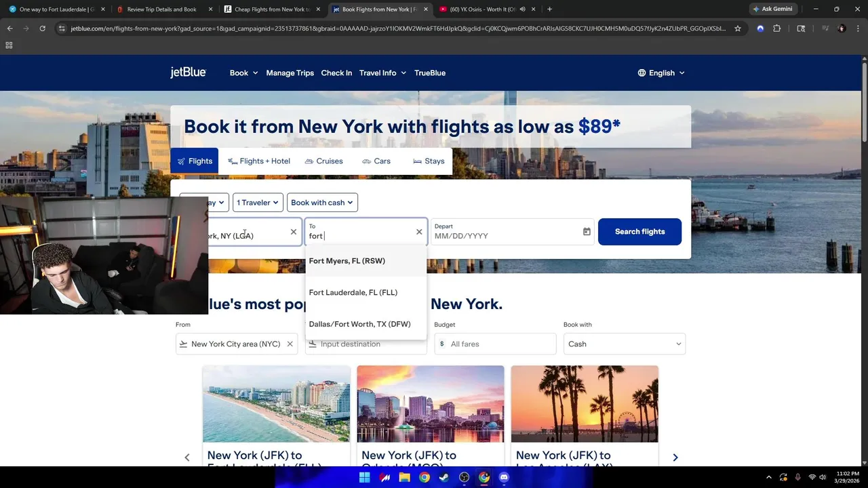View site information icon in address bar
This screenshot has width=868, height=488.
pos(62,28)
